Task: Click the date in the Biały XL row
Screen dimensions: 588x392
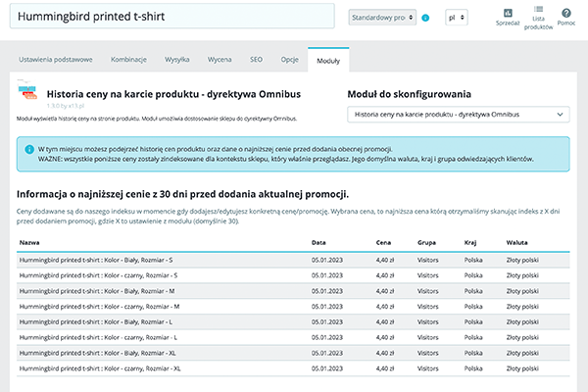Action: tap(327, 353)
